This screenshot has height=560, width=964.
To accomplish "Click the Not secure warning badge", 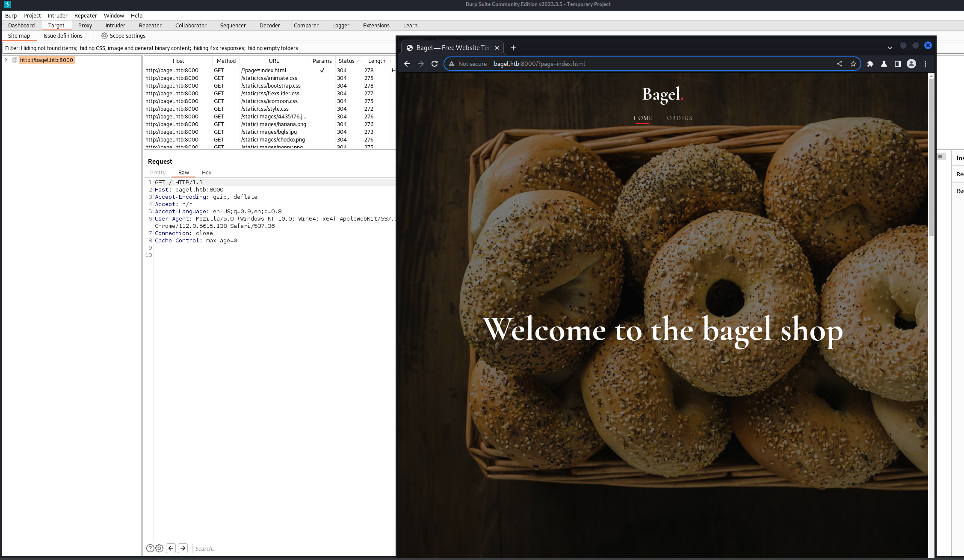I will [468, 63].
